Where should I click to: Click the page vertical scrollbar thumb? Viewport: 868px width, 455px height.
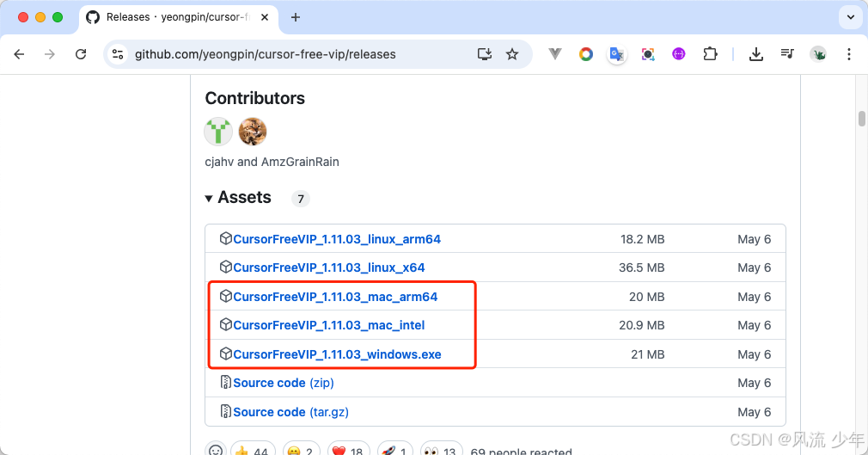[x=861, y=119]
